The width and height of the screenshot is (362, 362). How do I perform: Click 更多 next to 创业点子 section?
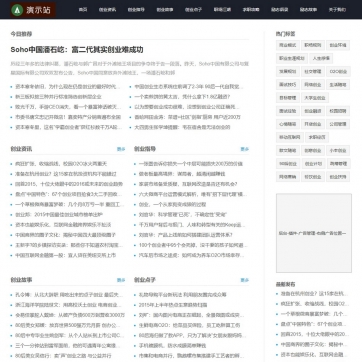click(245, 280)
